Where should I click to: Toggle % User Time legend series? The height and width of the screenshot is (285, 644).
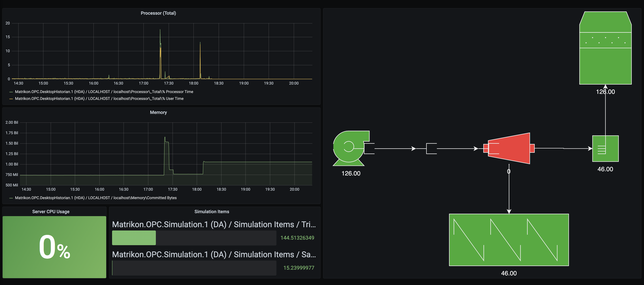click(x=99, y=99)
